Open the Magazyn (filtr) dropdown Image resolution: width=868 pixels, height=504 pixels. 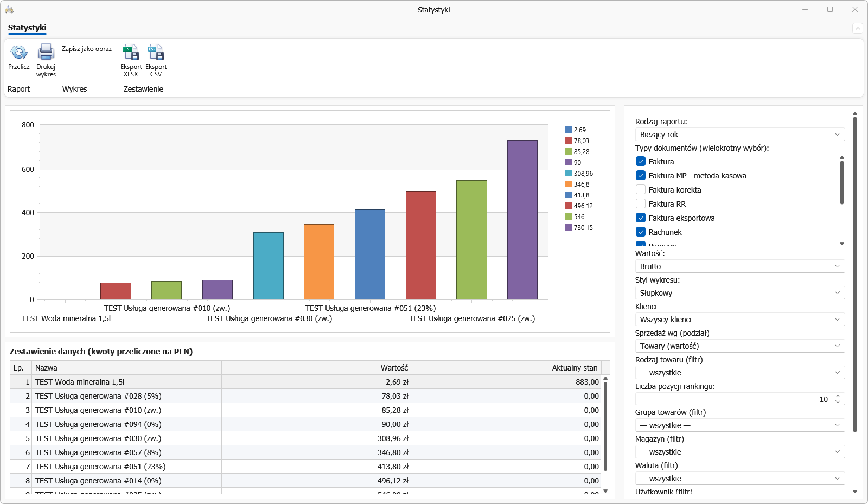(x=740, y=452)
